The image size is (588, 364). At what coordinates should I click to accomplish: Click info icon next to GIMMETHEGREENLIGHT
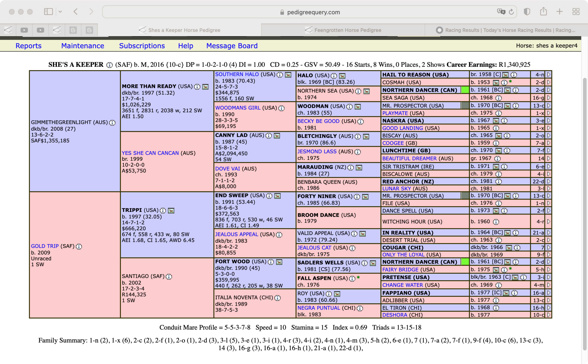pyautogui.click(x=112, y=123)
